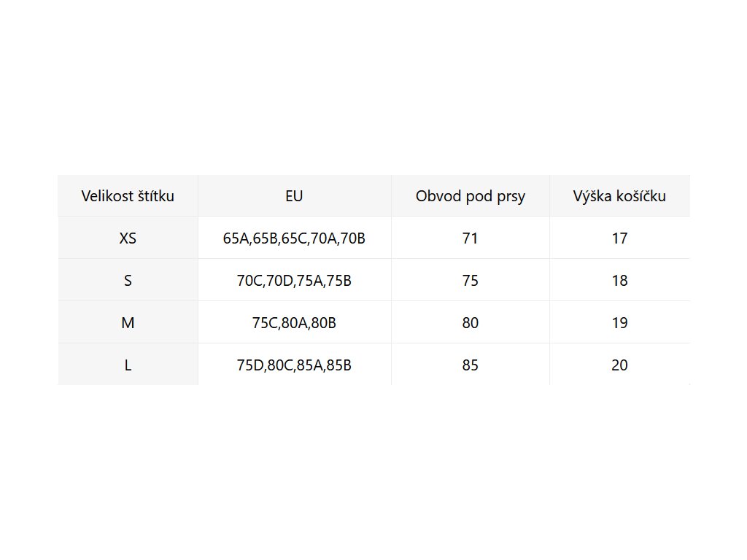
Task: Click the Velikost štítku column header
Action: (x=128, y=196)
